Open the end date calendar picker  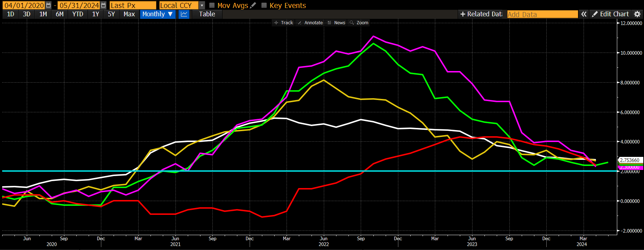[103, 5]
